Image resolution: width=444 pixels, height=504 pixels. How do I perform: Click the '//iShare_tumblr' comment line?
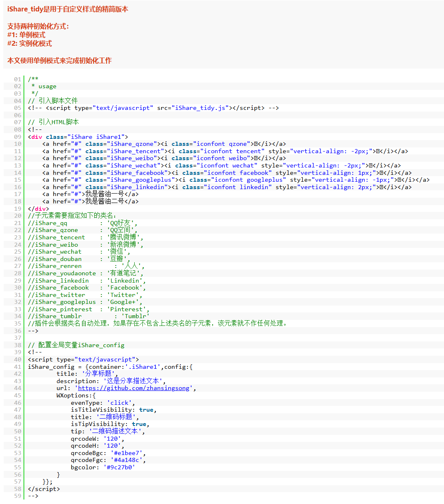89,316
